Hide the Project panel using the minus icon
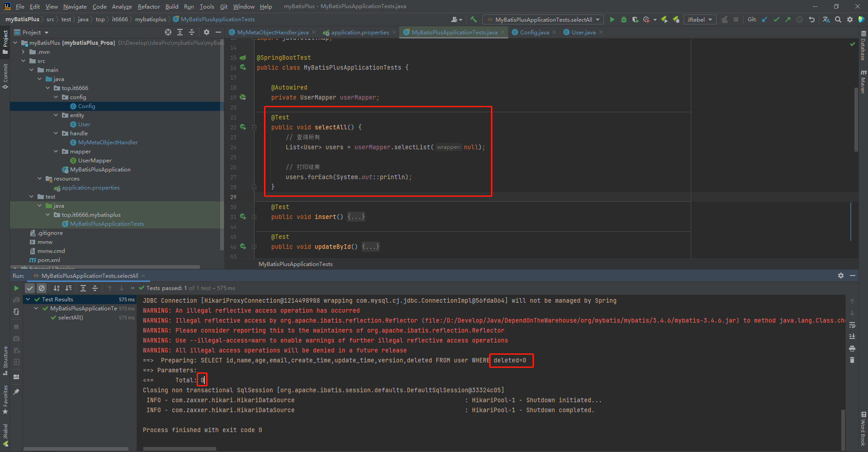 pos(218,32)
